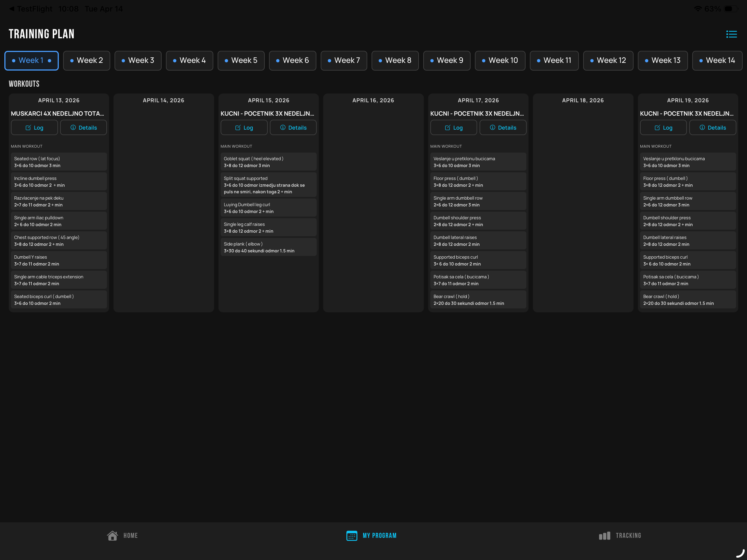The image size is (747, 560).
Task: Open the list view menu icon
Action: tap(731, 34)
